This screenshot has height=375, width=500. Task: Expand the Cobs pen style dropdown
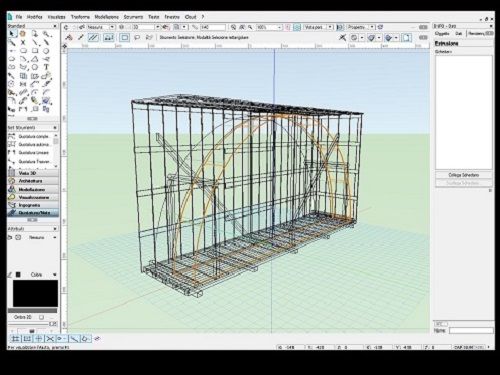tap(55, 274)
